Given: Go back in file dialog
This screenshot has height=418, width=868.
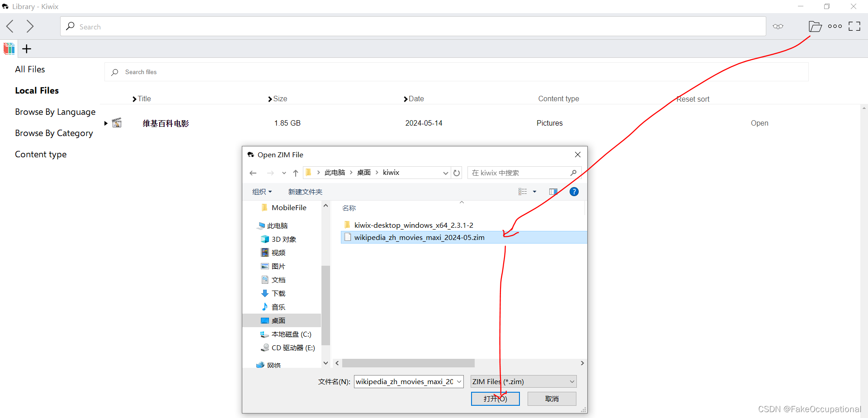Looking at the screenshot, I should coord(253,173).
